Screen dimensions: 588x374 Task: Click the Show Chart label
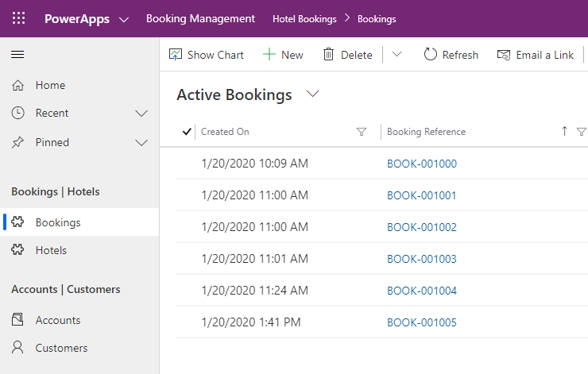tap(216, 55)
